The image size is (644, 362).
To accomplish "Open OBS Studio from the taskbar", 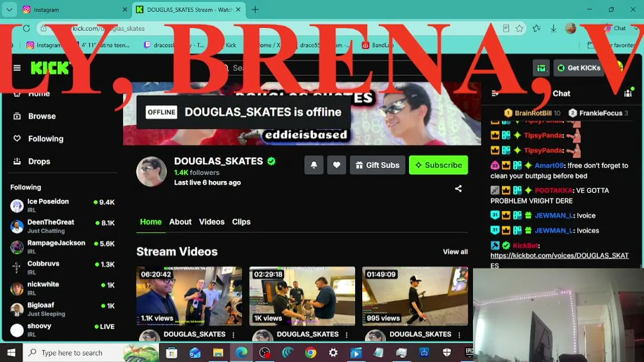I will point(265,353).
